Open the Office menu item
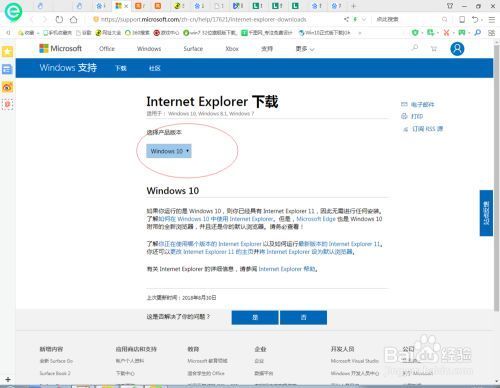 [x=107, y=49]
